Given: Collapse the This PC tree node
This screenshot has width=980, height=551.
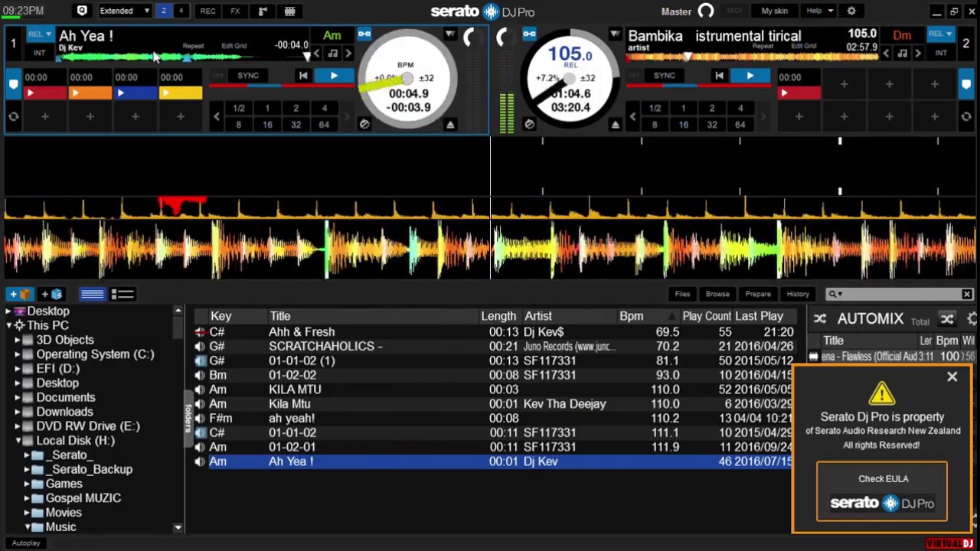Looking at the screenshot, I should 8,325.
